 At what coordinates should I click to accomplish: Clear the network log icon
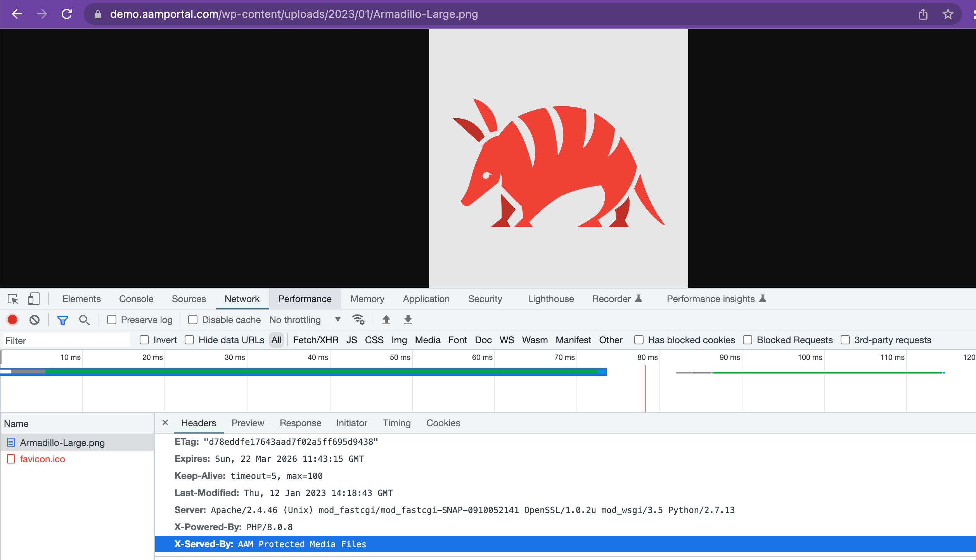tap(35, 320)
